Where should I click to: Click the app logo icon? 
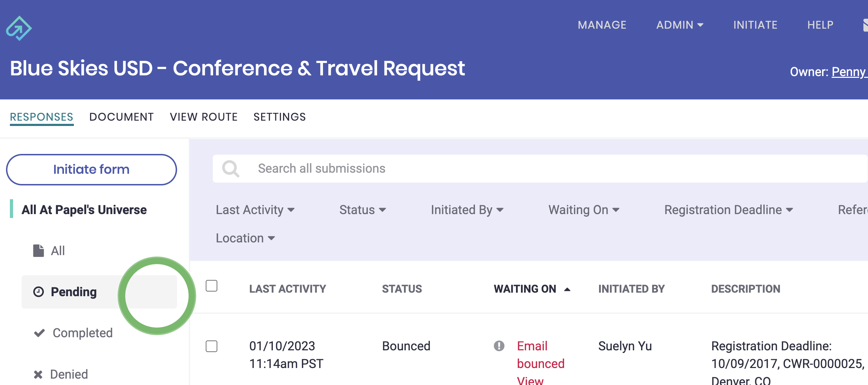pos(19,28)
